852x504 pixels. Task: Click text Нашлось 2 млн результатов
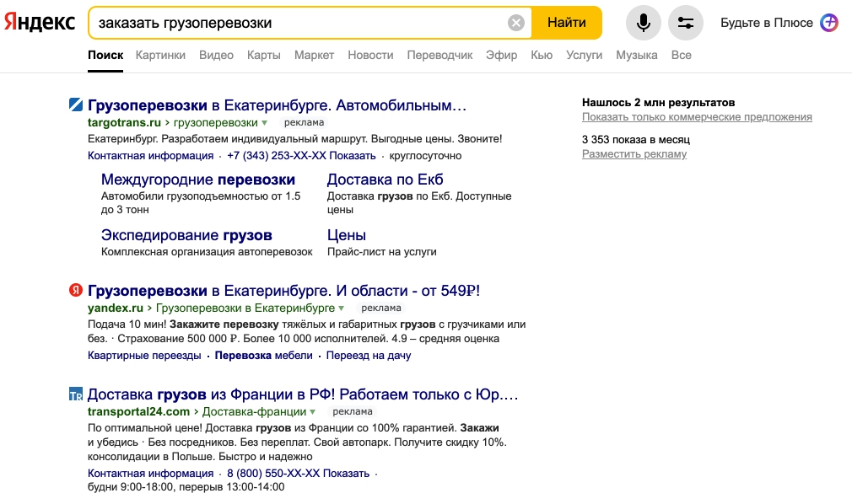[x=659, y=103]
